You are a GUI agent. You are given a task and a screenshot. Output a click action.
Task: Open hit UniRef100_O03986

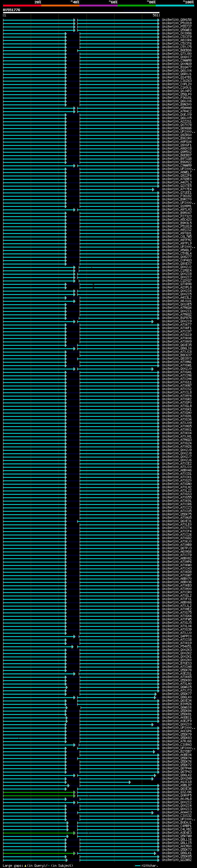coord(177,33)
